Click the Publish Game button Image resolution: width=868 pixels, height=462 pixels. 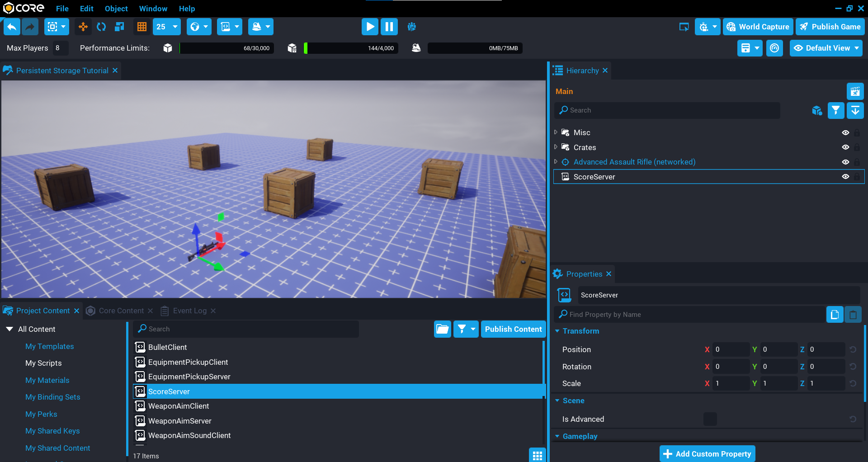click(830, 27)
